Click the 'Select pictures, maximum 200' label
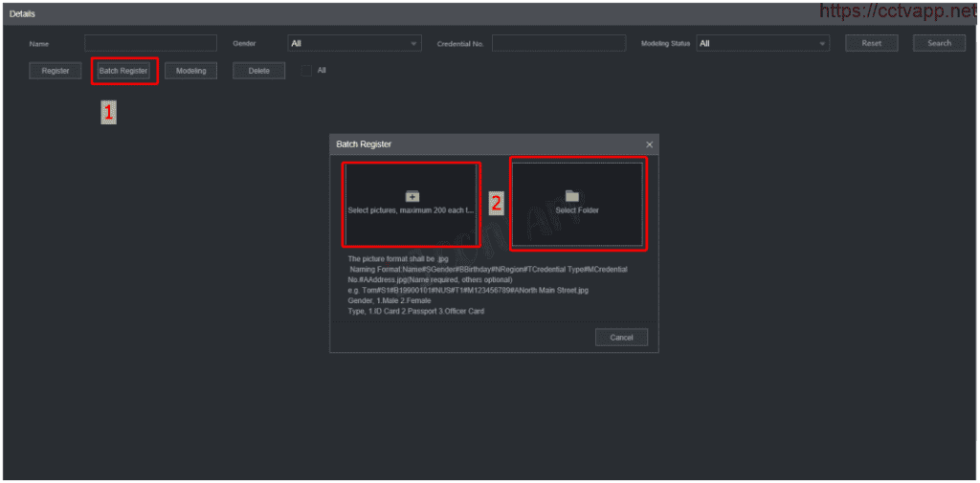Image resolution: width=980 pixels, height=483 pixels. (x=411, y=210)
